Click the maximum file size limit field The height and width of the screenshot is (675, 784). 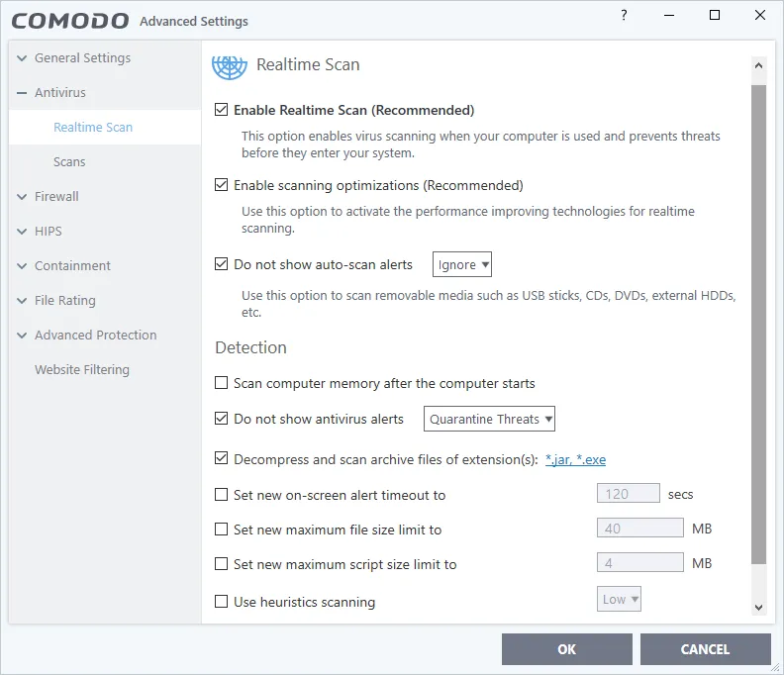coord(639,530)
